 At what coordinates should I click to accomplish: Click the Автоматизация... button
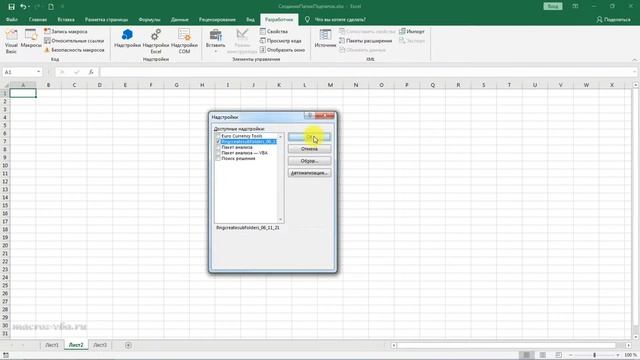click(x=309, y=173)
